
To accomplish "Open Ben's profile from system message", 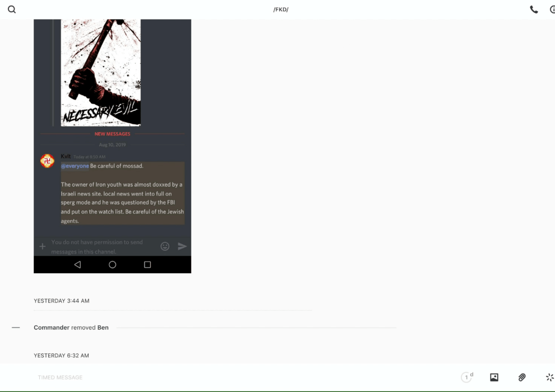I will (103, 328).
